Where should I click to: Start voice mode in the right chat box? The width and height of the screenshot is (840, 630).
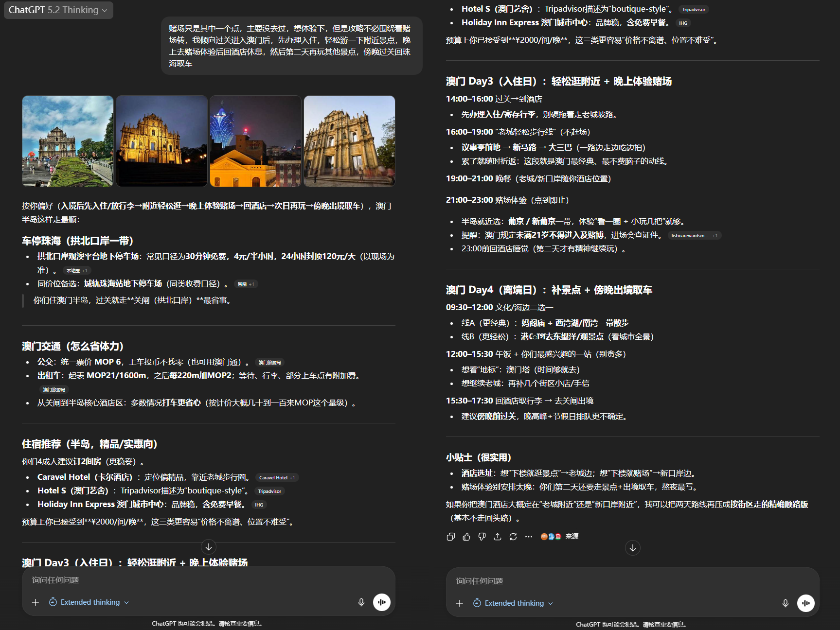tap(805, 603)
